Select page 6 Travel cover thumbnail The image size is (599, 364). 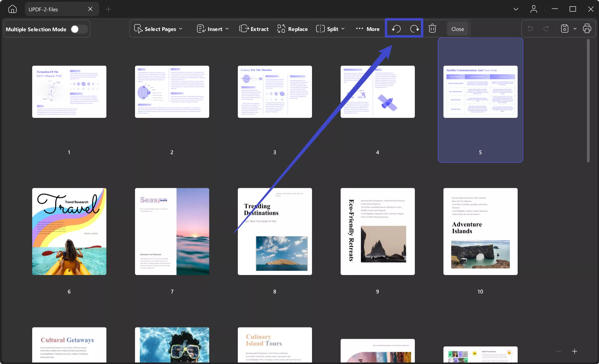(69, 231)
